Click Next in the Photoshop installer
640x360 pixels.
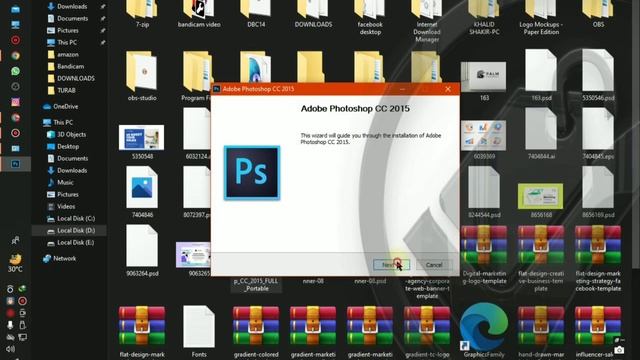tap(391, 265)
